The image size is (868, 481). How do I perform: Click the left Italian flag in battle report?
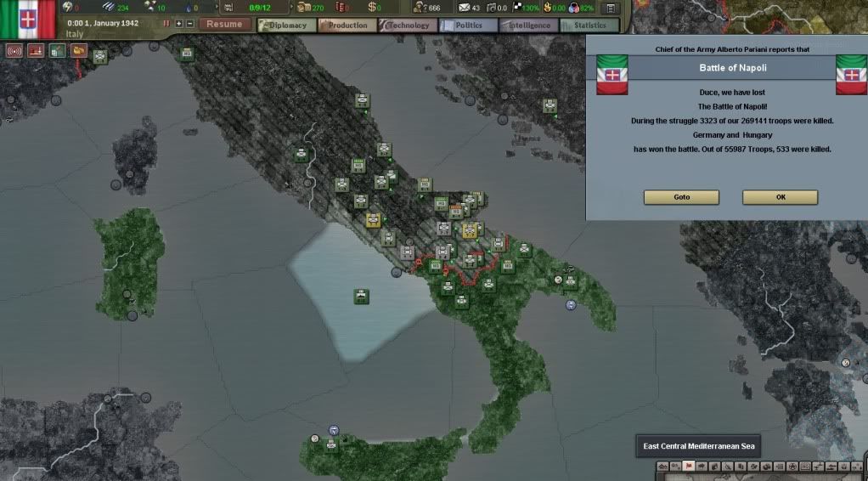pyautogui.click(x=612, y=75)
